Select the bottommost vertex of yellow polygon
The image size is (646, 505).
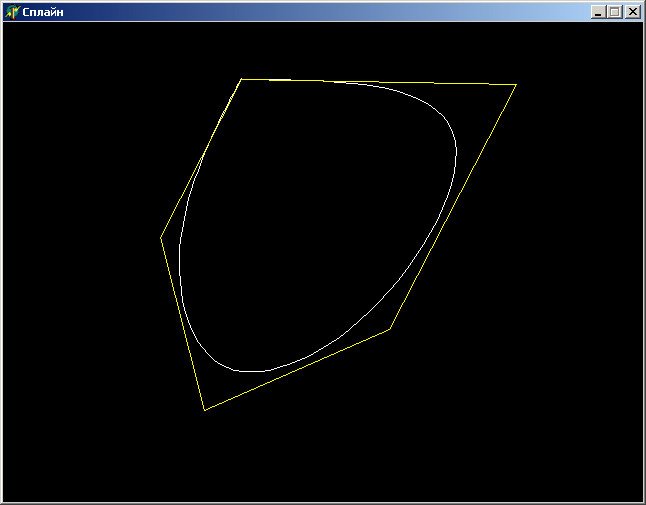[x=204, y=410]
